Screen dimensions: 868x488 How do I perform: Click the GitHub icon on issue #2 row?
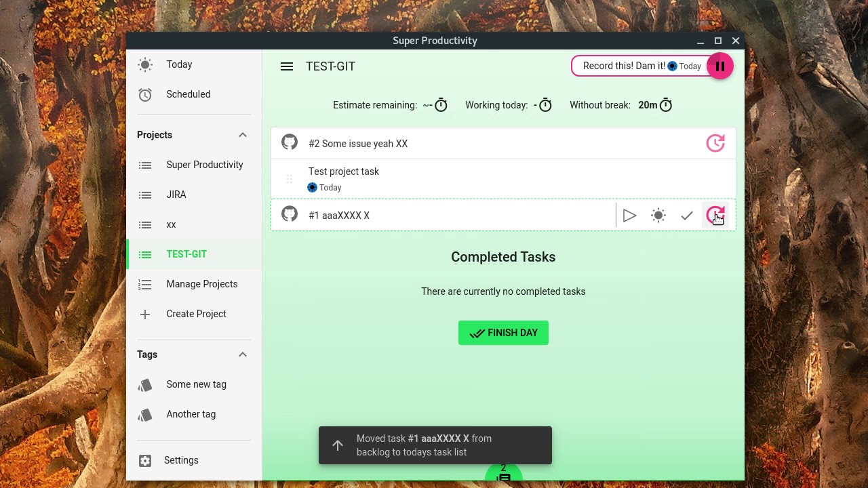tap(290, 142)
